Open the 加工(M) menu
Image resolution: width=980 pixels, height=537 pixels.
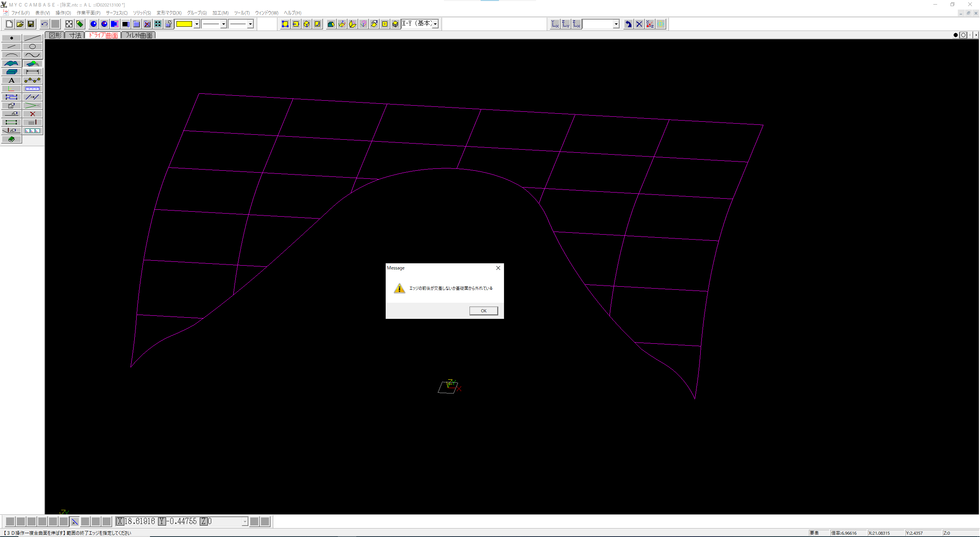click(220, 13)
